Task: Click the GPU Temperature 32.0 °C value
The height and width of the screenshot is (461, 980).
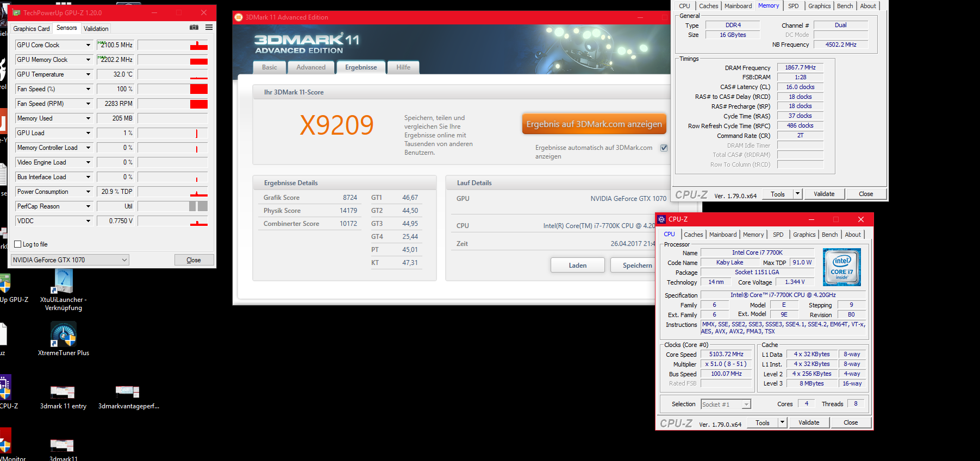Action: point(115,74)
